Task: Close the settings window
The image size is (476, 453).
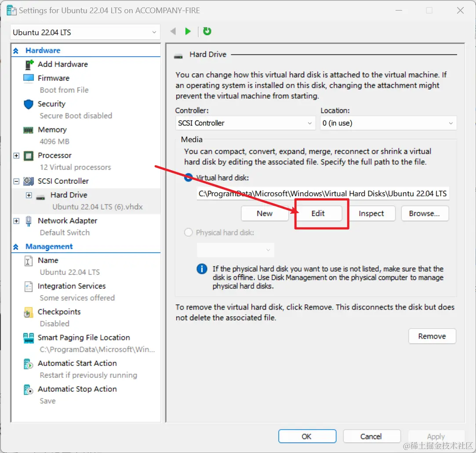Action: coord(460,11)
